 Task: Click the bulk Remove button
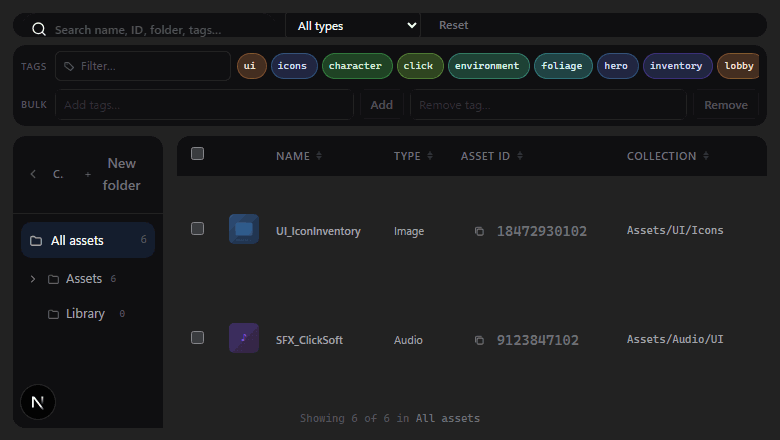[726, 105]
